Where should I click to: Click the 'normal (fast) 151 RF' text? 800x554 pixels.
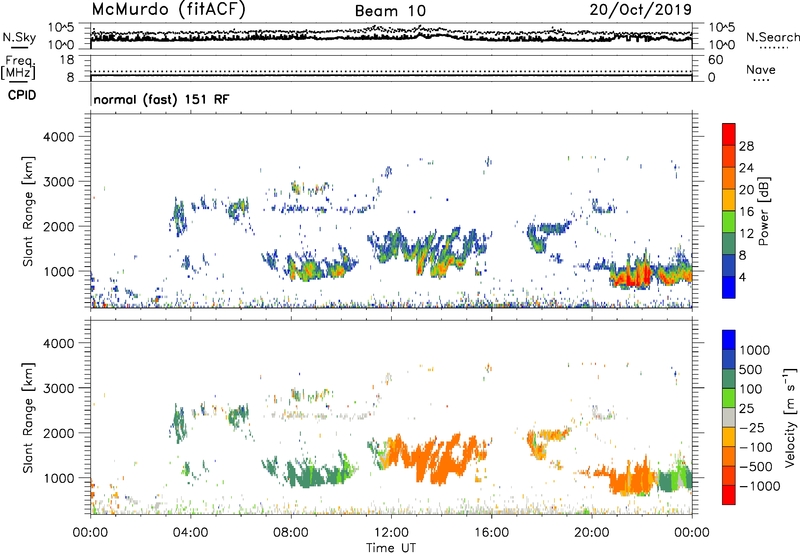point(161,99)
